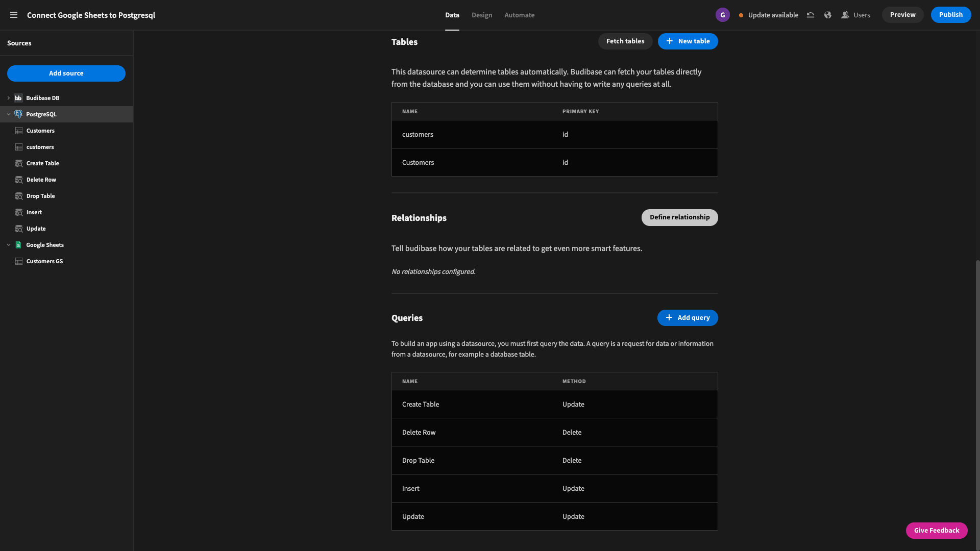Open capitalized Customers row in Tables list
Screen dimensions: 980x551
point(554,162)
